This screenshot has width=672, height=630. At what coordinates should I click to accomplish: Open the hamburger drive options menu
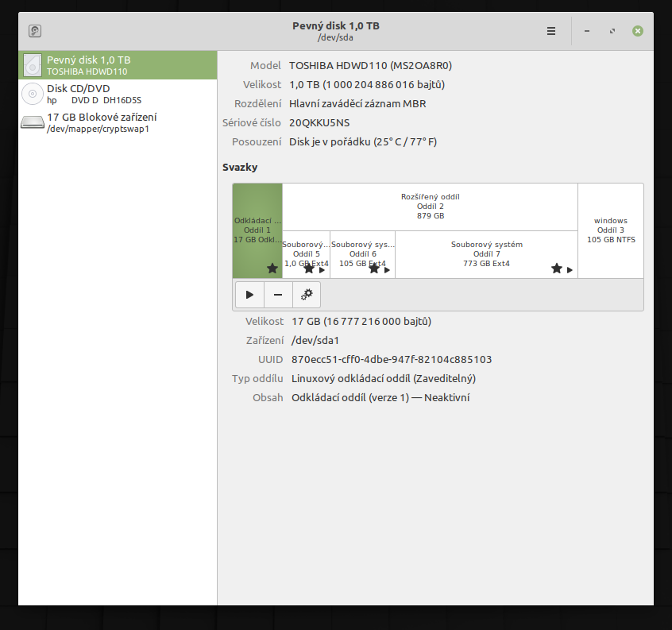[x=551, y=31]
